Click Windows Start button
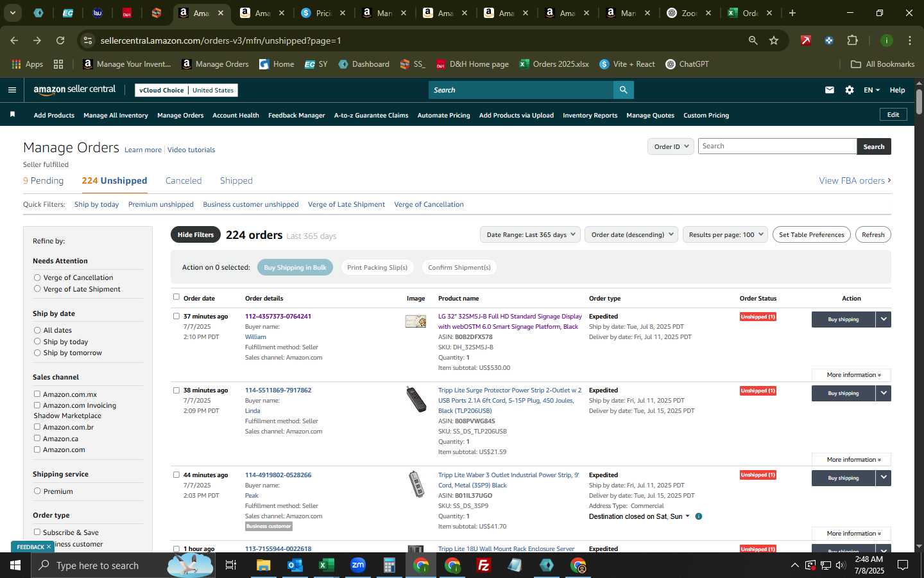The image size is (924, 578). pos(15,565)
